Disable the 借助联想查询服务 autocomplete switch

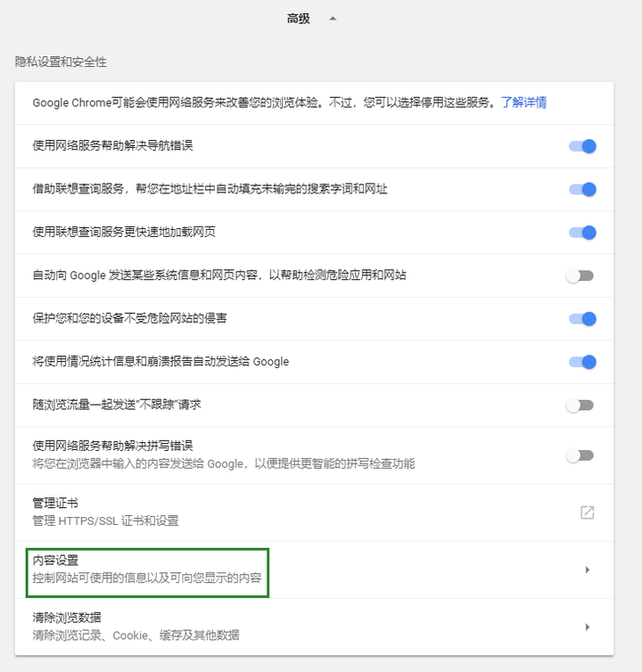pos(582,190)
